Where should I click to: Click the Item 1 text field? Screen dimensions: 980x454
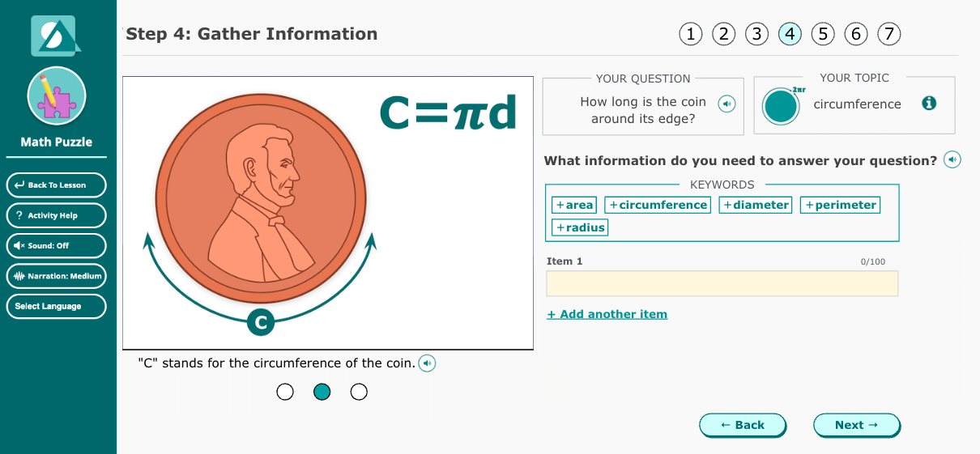coord(722,283)
